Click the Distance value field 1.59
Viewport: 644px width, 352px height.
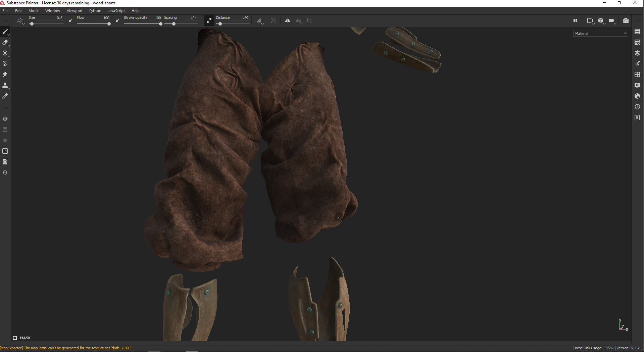[x=245, y=18]
